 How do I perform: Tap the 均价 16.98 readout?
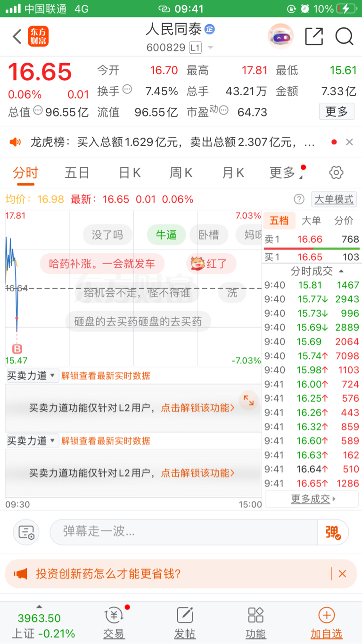tap(35, 199)
